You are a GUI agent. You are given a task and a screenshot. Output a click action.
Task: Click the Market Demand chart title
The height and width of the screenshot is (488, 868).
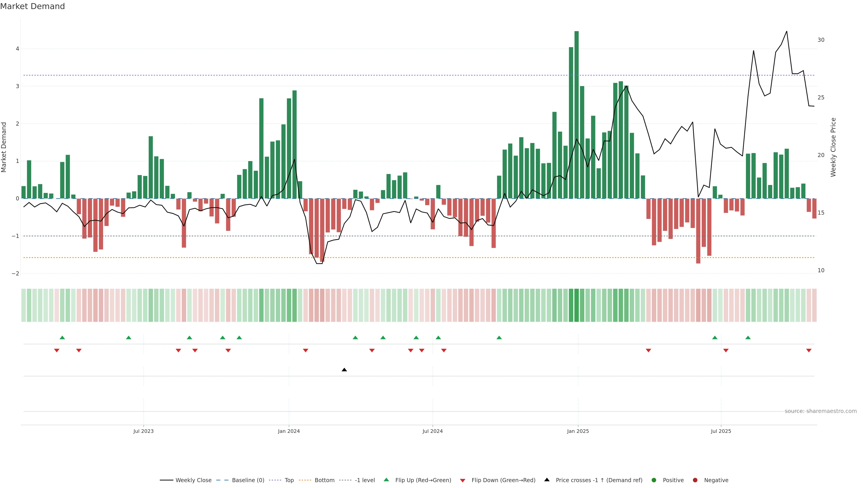32,6
